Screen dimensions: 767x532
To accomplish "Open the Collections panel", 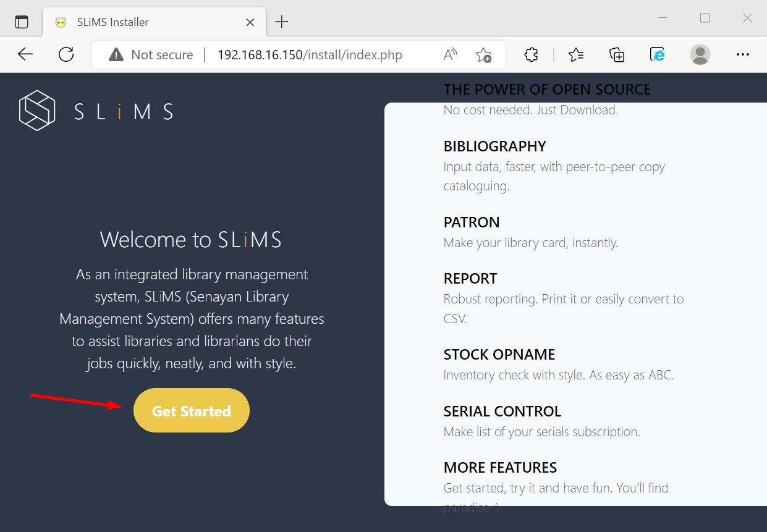I will 617,55.
